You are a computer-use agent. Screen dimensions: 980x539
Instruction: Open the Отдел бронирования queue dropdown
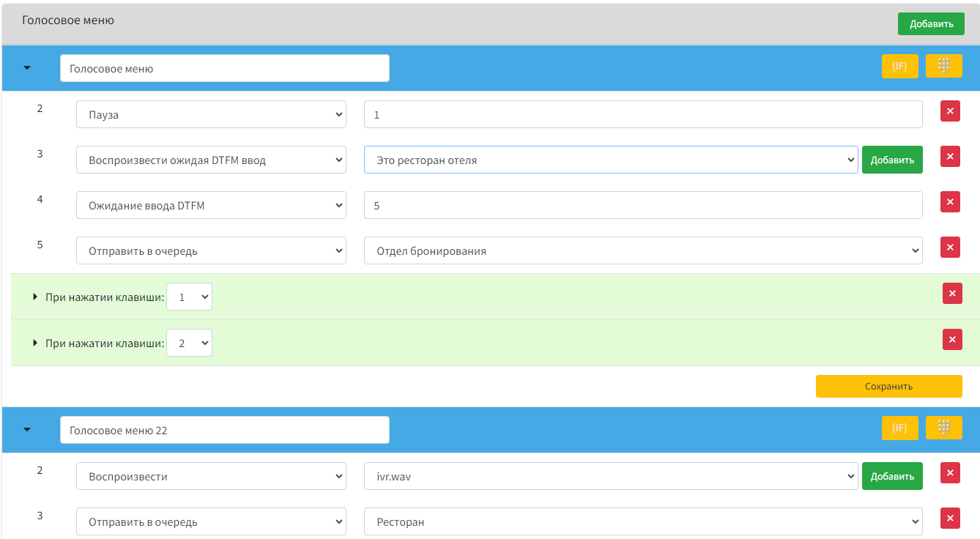[643, 250]
